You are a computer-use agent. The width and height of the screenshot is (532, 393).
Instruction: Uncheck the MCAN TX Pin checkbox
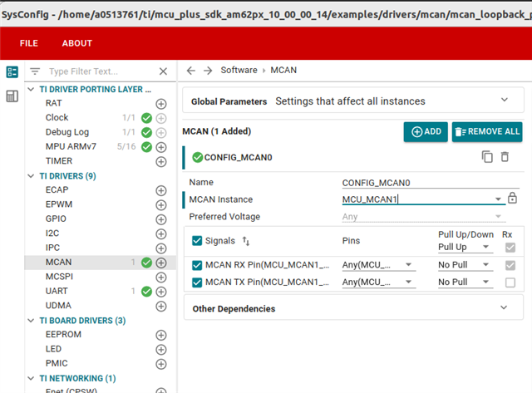coord(197,282)
